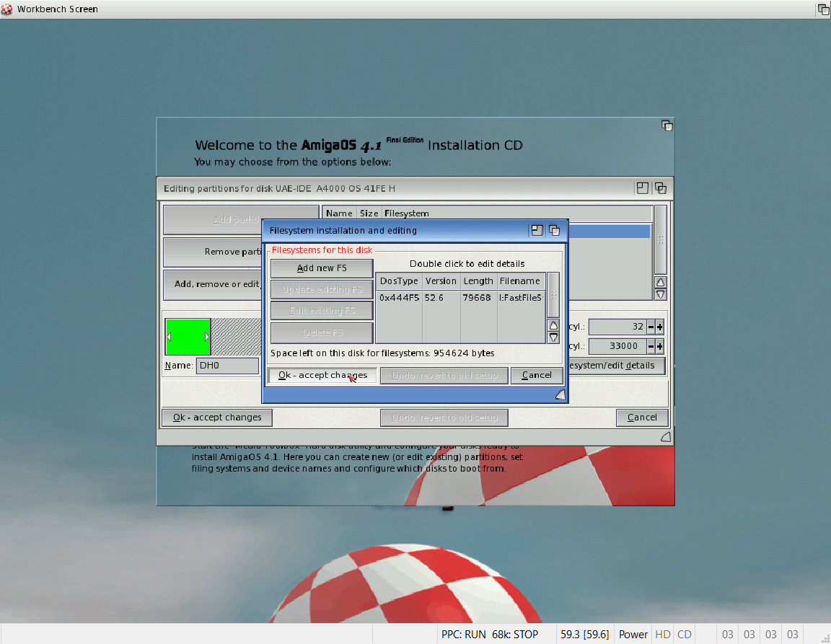The width and height of the screenshot is (831, 644).
Task: Click Edit existing FS button
Action: click(322, 311)
